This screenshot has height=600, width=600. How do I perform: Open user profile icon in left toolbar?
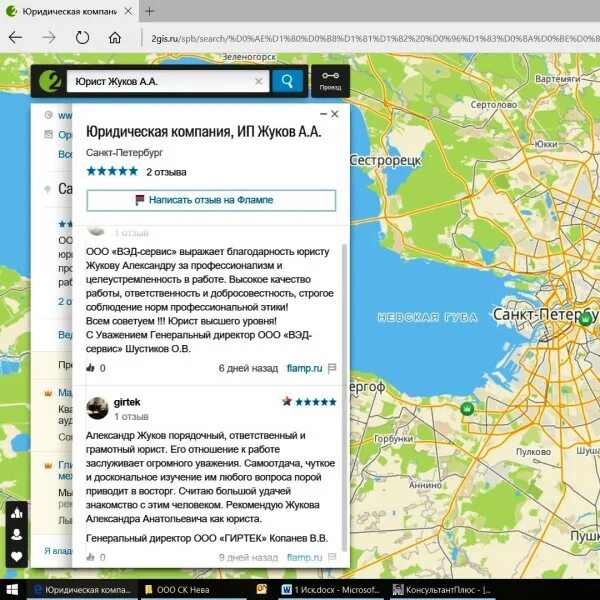click(x=16, y=535)
